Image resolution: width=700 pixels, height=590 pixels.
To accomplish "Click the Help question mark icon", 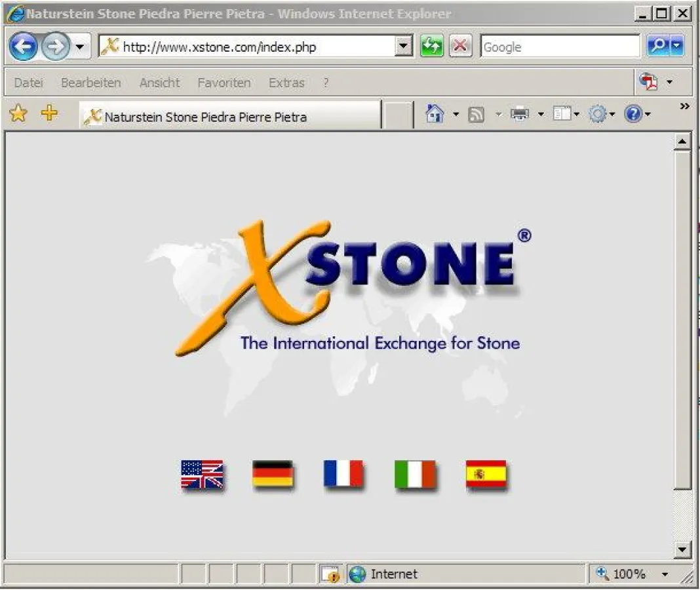I will pyautogui.click(x=633, y=113).
